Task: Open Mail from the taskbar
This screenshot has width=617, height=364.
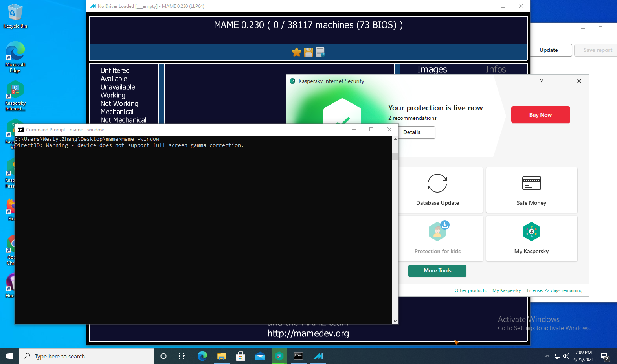Action: tap(260, 356)
